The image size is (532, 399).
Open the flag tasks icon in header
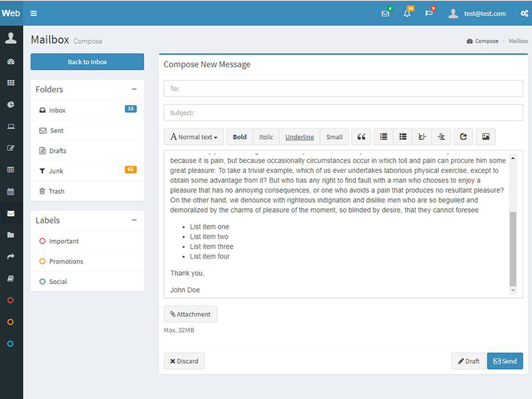tap(429, 13)
